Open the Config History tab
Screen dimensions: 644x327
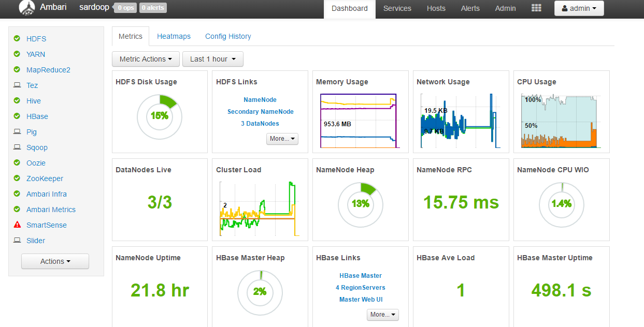[x=228, y=36]
